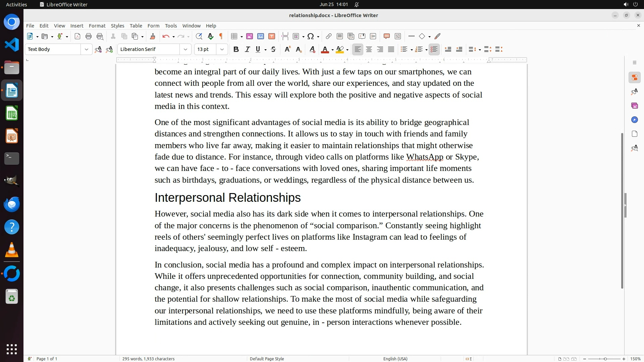Open the Tools menu
This screenshot has height=362, width=644.
[x=171, y=26]
